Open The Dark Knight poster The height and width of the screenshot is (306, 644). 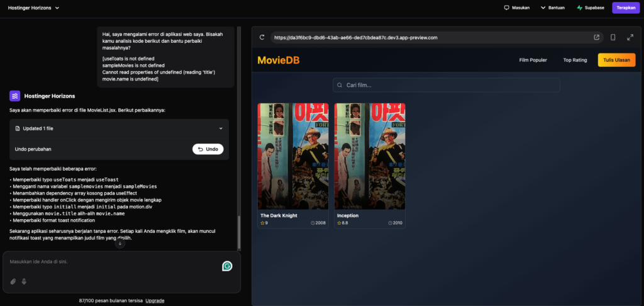click(x=293, y=156)
